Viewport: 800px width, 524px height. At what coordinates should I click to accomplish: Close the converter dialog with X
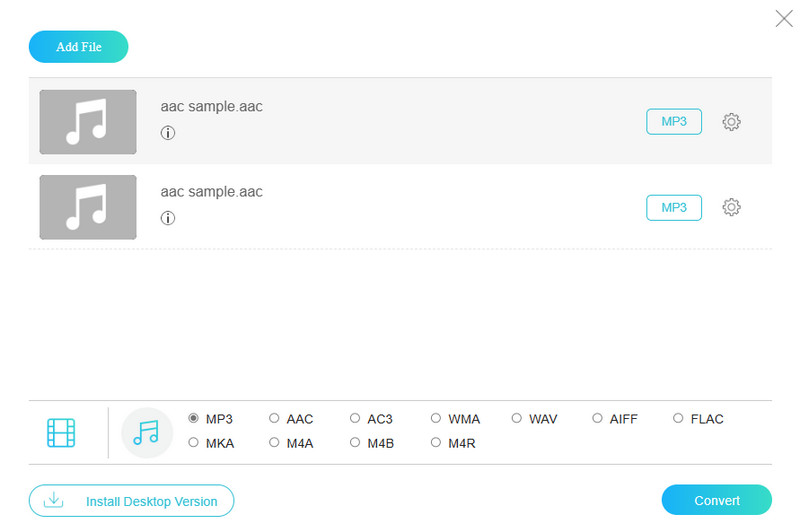(784, 17)
